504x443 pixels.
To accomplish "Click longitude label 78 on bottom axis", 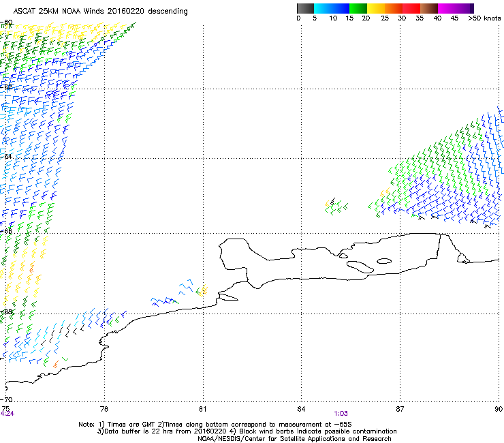I will pos(104,409).
